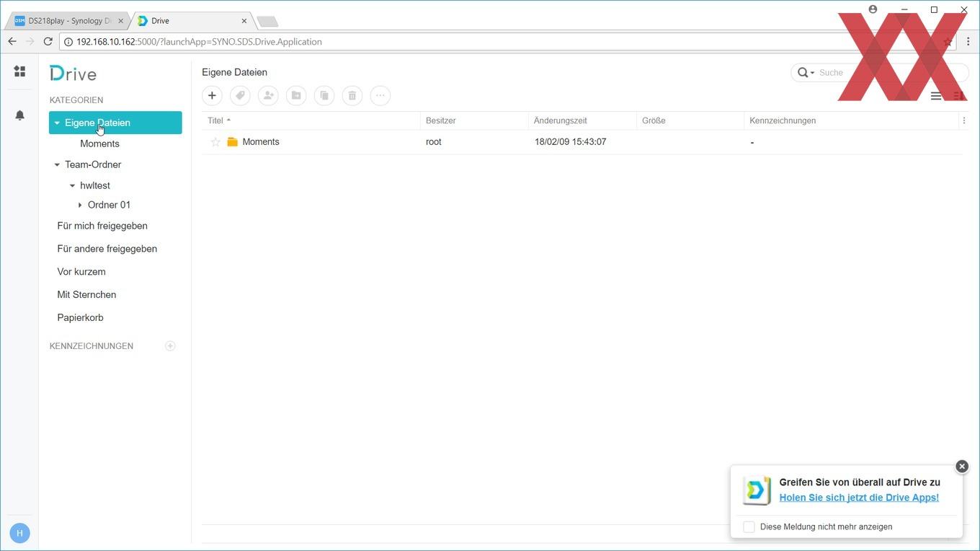Sort by Besitzer column header

[x=474, y=120]
